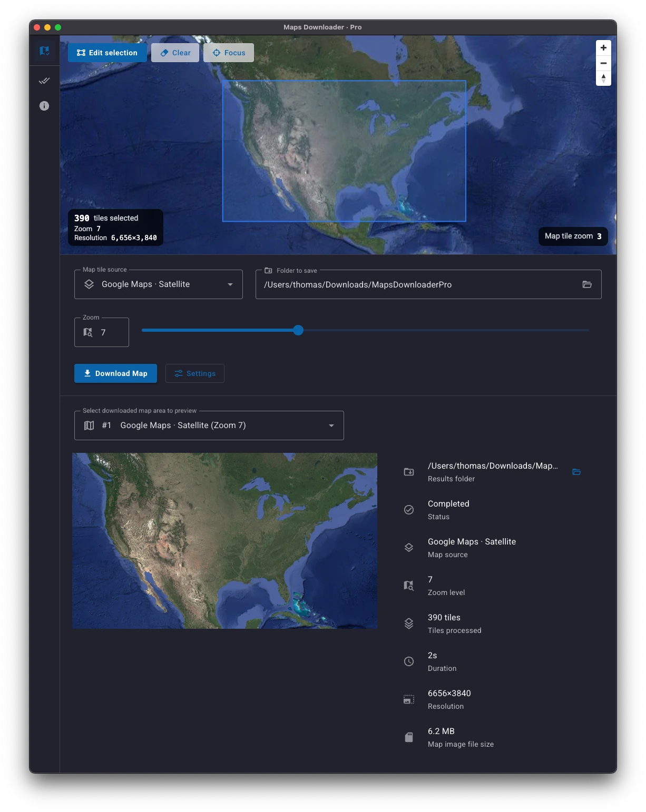Focus the map on the selected area
This screenshot has height=812, width=646.
tap(228, 53)
